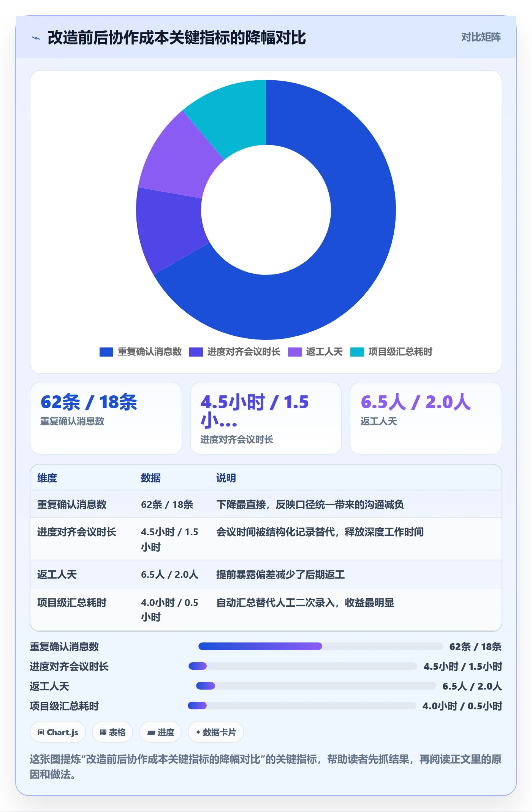
Task: Click the 进度对齐会议时长 progress bar
Action: click(303, 666)
